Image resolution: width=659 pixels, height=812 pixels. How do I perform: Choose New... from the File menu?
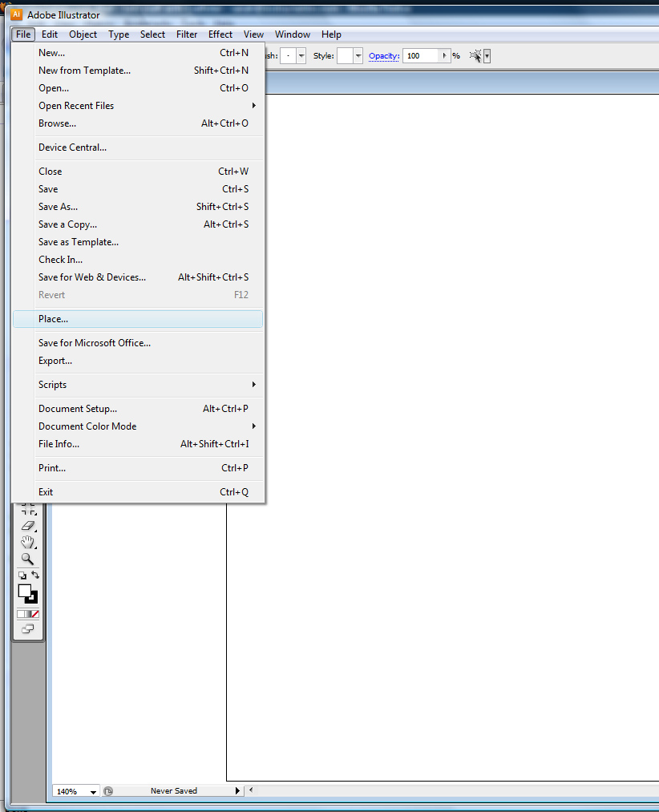point(138,53)
